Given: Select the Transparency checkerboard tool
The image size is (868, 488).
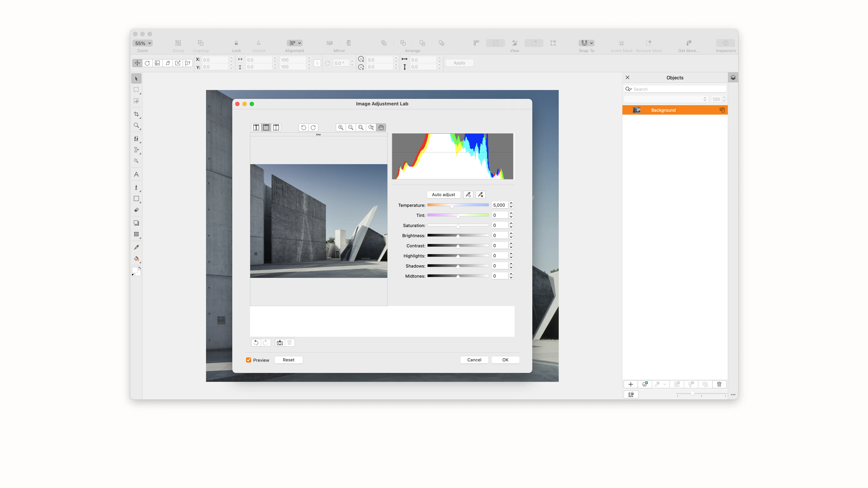Looking at the screenshot, I should click(x=136, y=234).
